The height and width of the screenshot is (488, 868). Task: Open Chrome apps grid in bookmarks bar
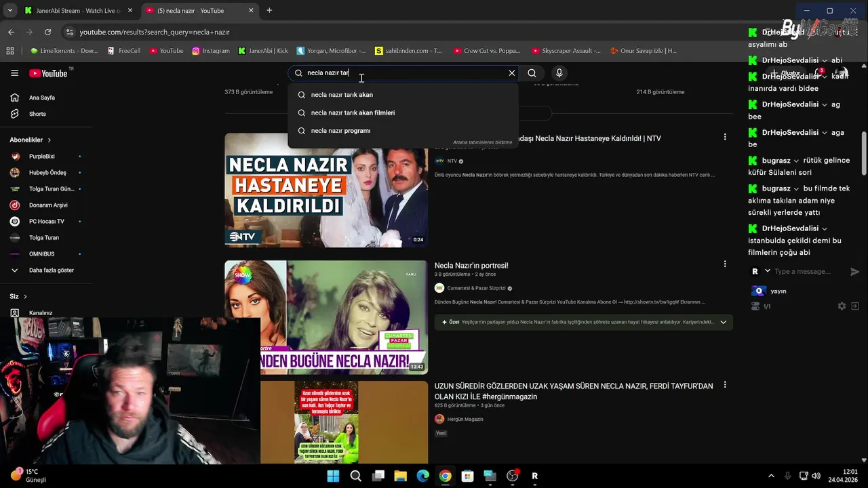[10, 51]
